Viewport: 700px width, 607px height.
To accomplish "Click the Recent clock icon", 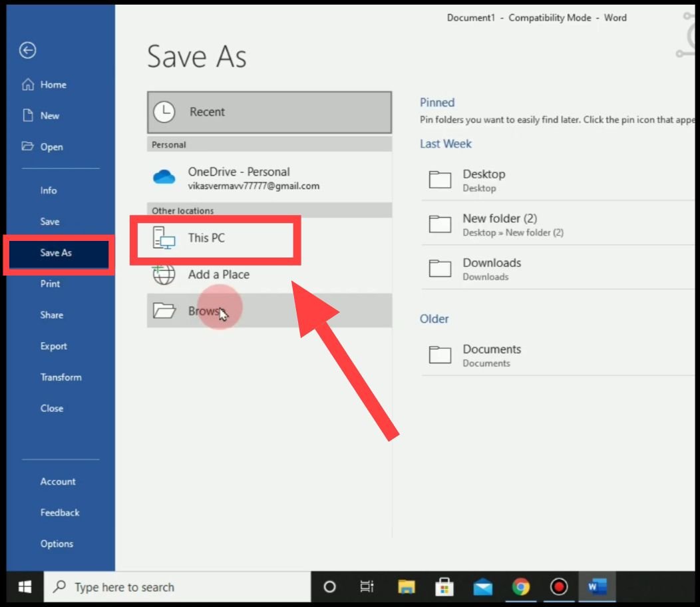I will click(x=164, y=112).
